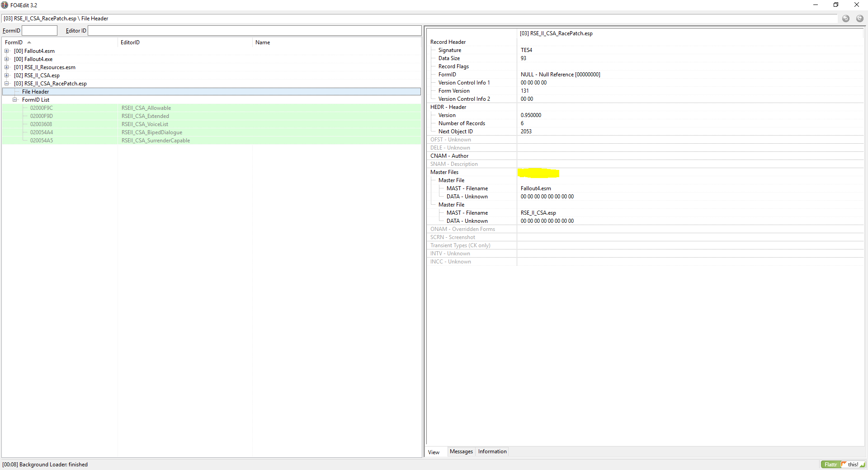Expand the [02] RSE_II_CSA.esp node
The height and width of the screenshot is (470, 868).
coord(7,75)
